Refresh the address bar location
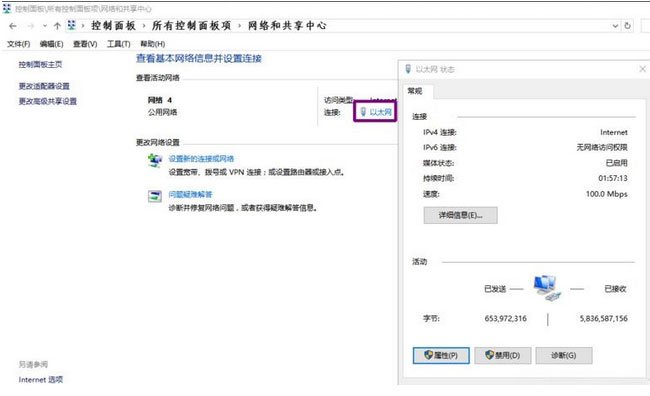Viewport: 650px width, 396px height. [627, 26]
